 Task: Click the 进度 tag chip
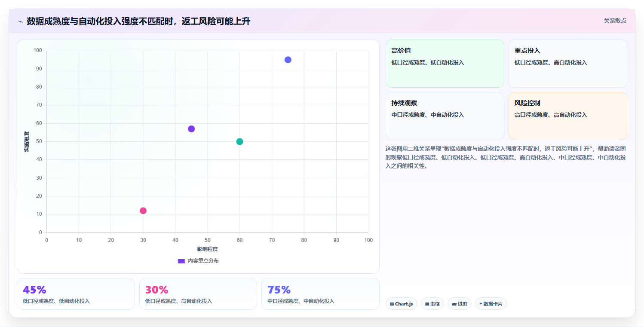click(x=459, y=304)
